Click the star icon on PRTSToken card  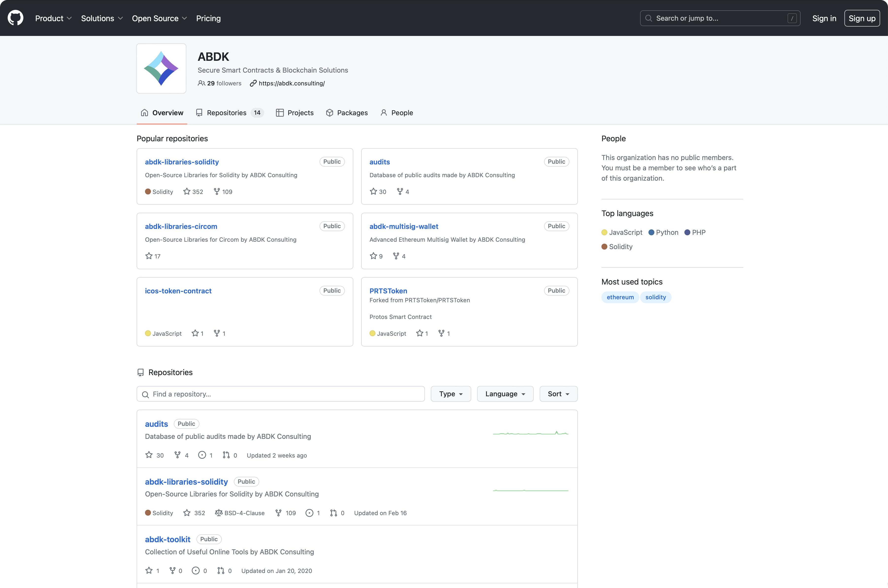coord(420,333)
